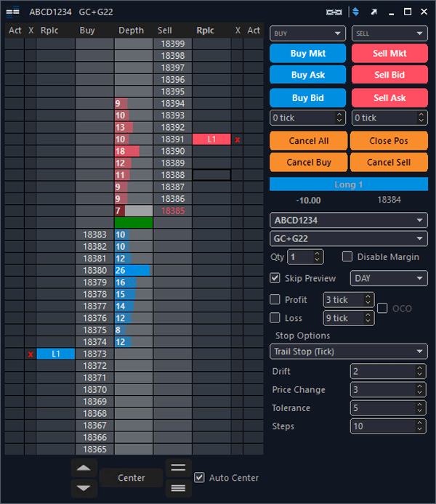Click the Steps value field
The height and width of the screenshot is (504, 436).
click(x=383, y=426)
